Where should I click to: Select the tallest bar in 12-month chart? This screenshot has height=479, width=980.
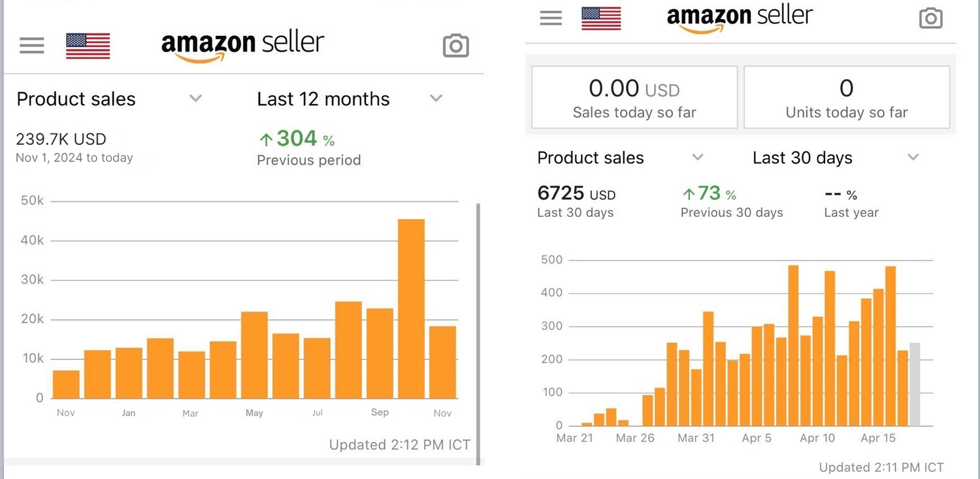point(411,308)
